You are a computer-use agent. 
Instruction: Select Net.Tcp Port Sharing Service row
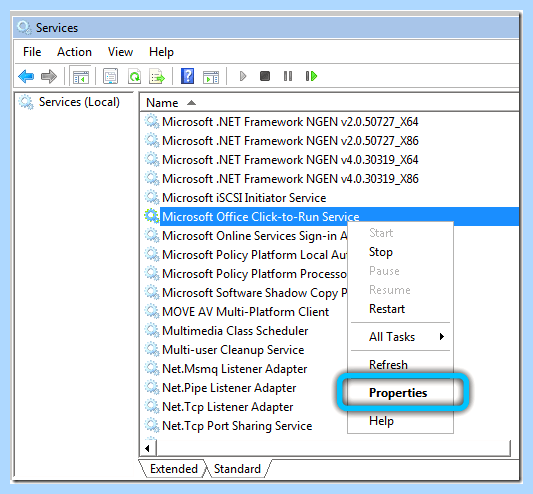click(x=237, y=426)
